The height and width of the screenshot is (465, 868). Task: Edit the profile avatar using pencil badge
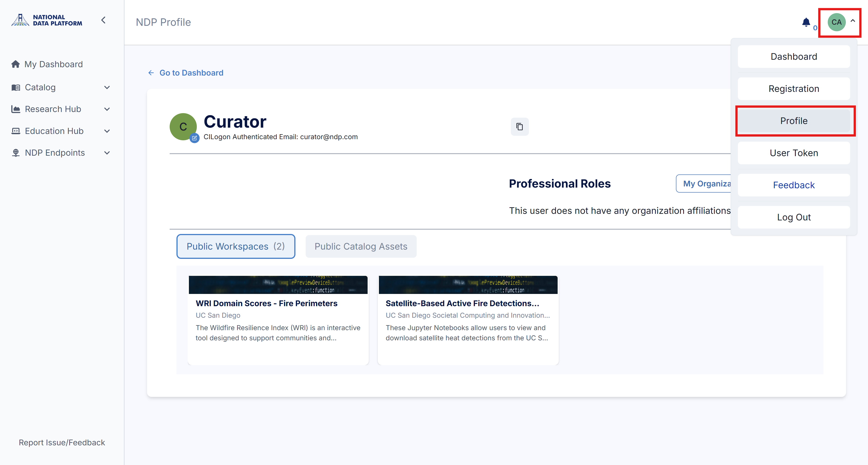tap(194, 138)
